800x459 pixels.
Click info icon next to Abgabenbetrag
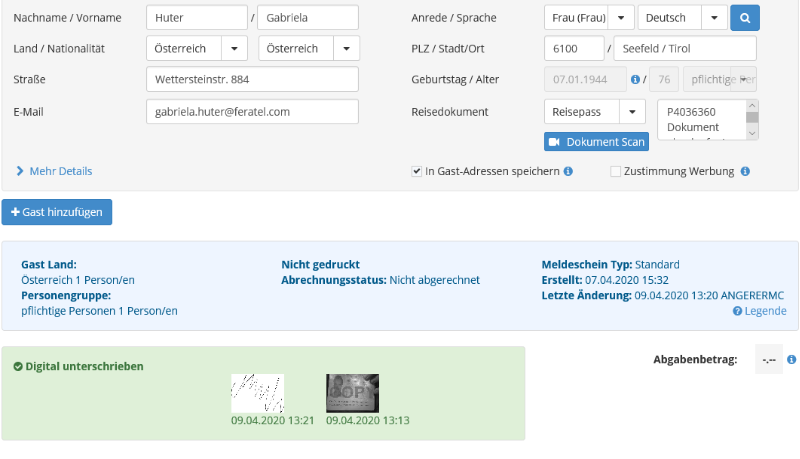791,359
